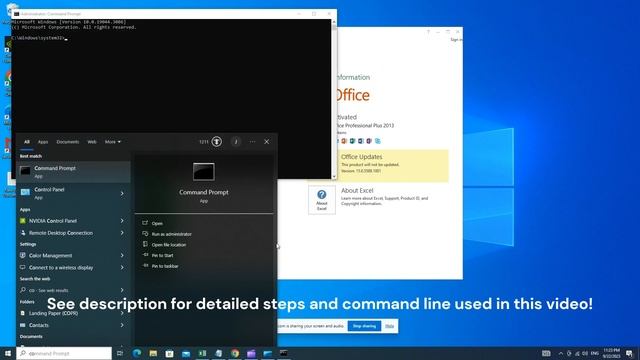Image resolution: width=640 pixels, height=360 pixels.
Task: Click the round account avatar in search header
Action: click(236, 142)
